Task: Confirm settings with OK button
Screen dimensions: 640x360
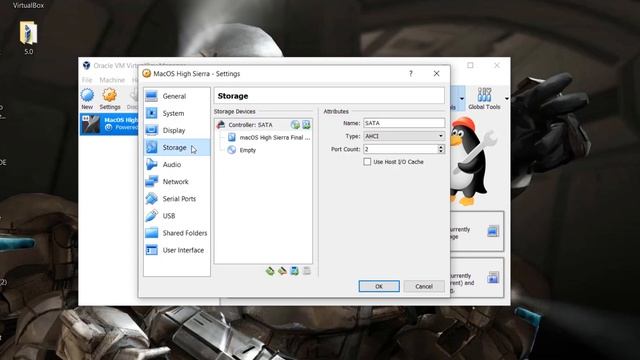Action: point(379,287)
